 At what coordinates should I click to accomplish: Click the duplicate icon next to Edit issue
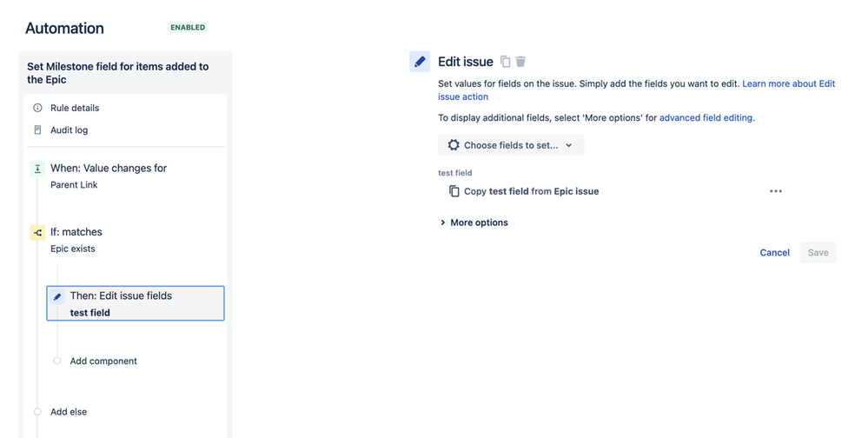(505, 62)
